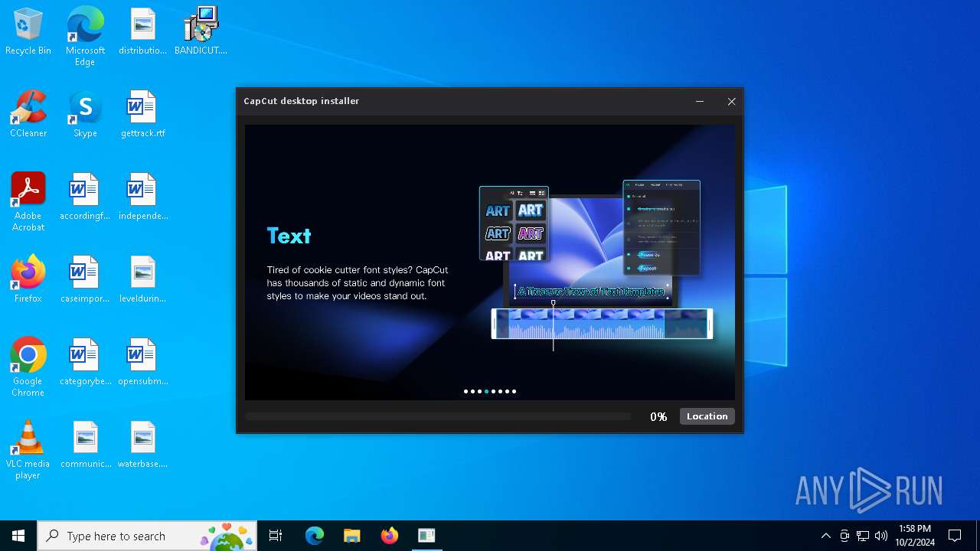Select the distributio... image file icon
Image resolution: width=980 pixels, height=551 pixels.
[142, 32]
